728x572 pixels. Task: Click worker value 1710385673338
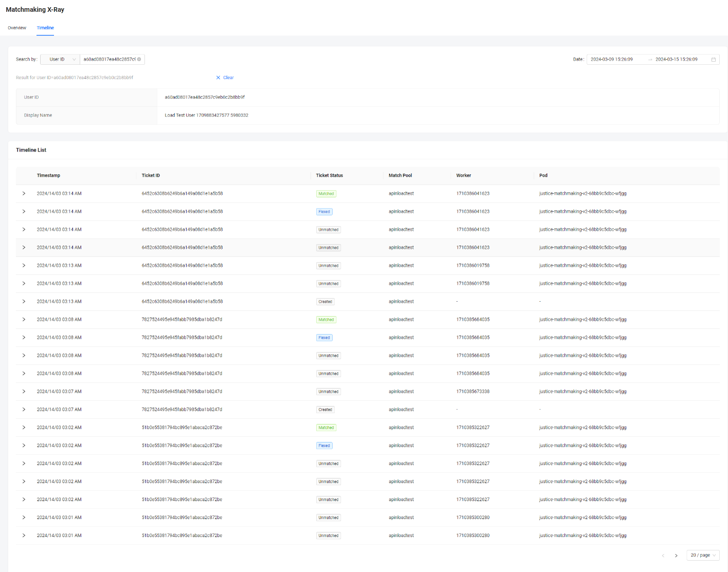[473, 392]
